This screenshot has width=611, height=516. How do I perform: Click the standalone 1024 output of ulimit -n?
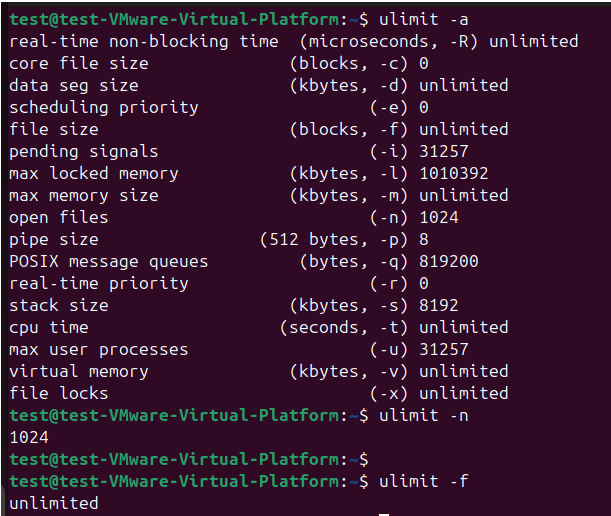[x=29, y=438]
